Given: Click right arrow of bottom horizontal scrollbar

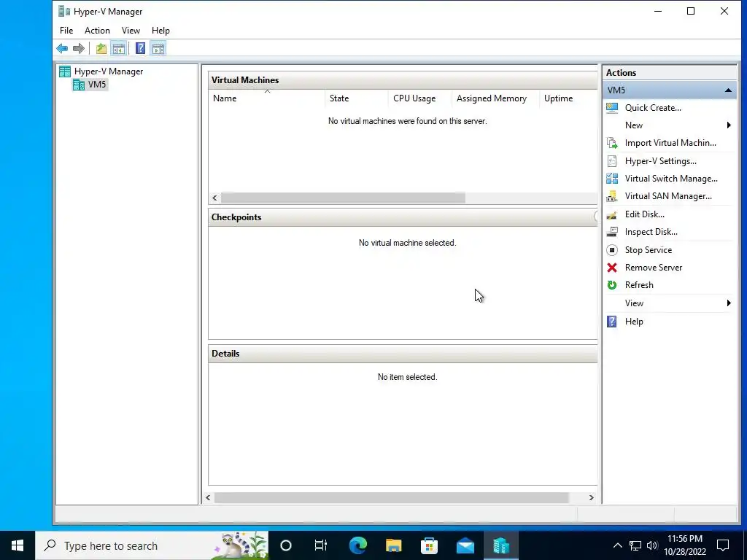Looking at the screenshot, I should click(591, 497).
